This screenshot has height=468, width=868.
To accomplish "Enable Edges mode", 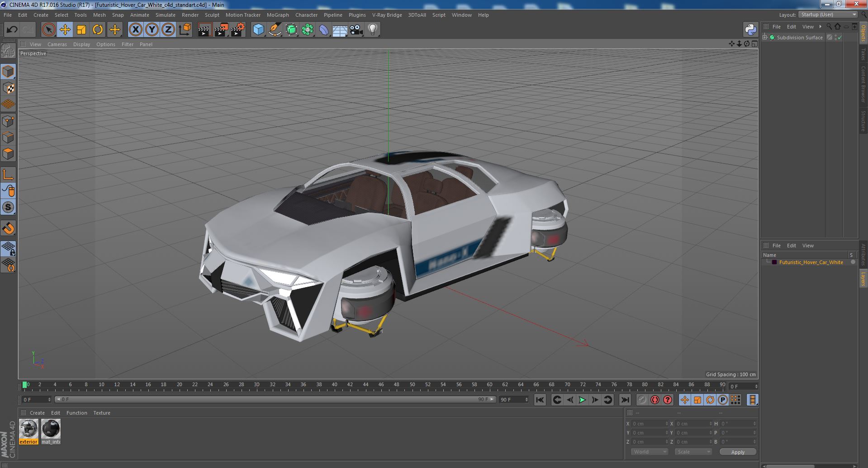I will [x=8, y=137].
